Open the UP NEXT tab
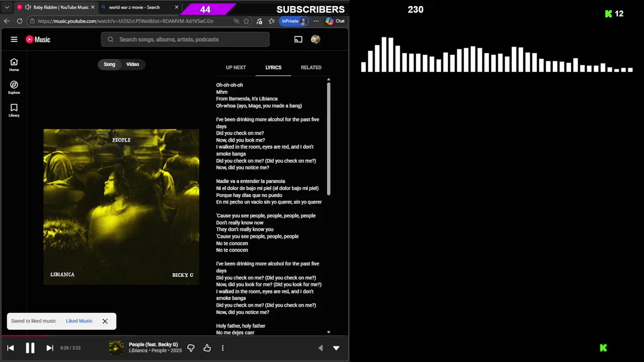Viewport: 644px width, 362px height. click(236, 67)
